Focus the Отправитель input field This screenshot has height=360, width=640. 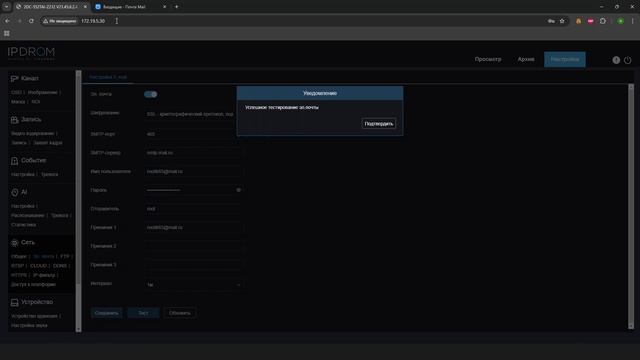193,209
